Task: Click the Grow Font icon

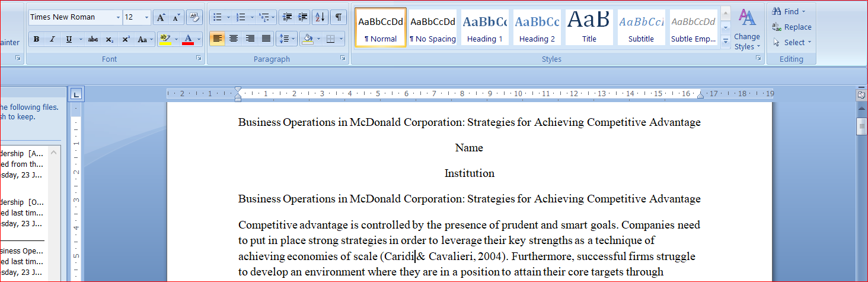Action: [x=161, y=17]
